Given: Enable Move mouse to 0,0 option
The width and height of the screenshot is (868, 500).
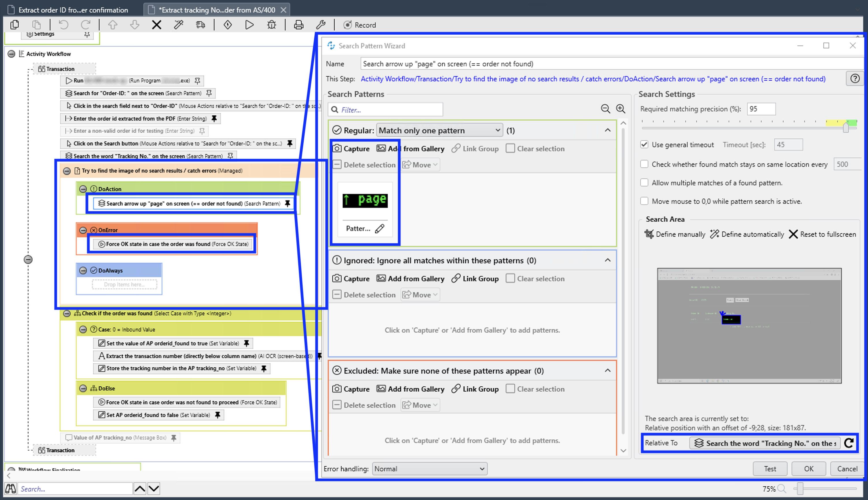Looking at the screenshot, I should pyautogui.click(x=644, y=201).
